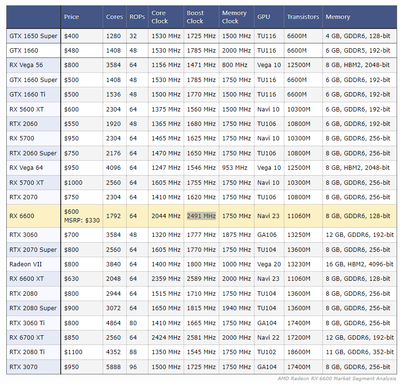The height and width of the screenshot is (385, 400).
Task: Click the "Transistors" column header
Action: [x=303, y=17]
